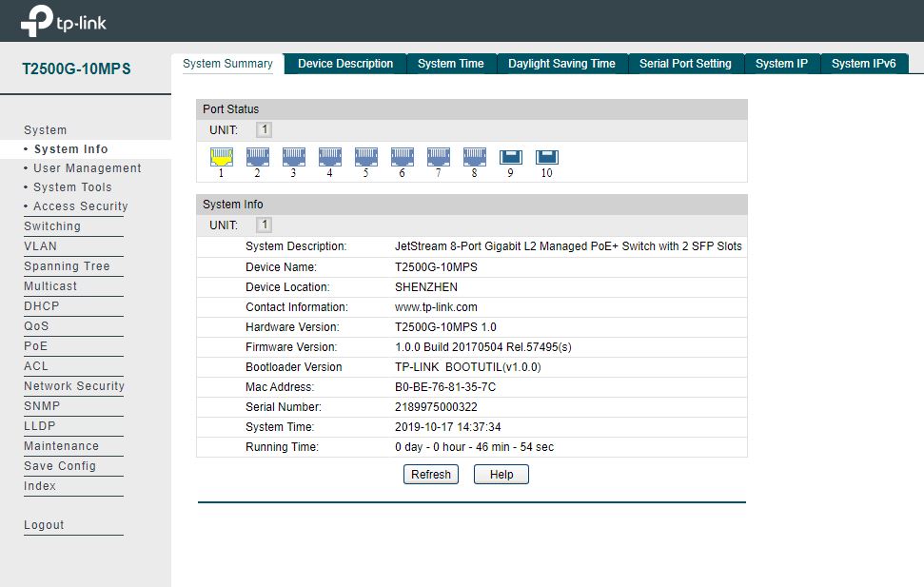Open the LLDP menu

[x=40, y=426]
